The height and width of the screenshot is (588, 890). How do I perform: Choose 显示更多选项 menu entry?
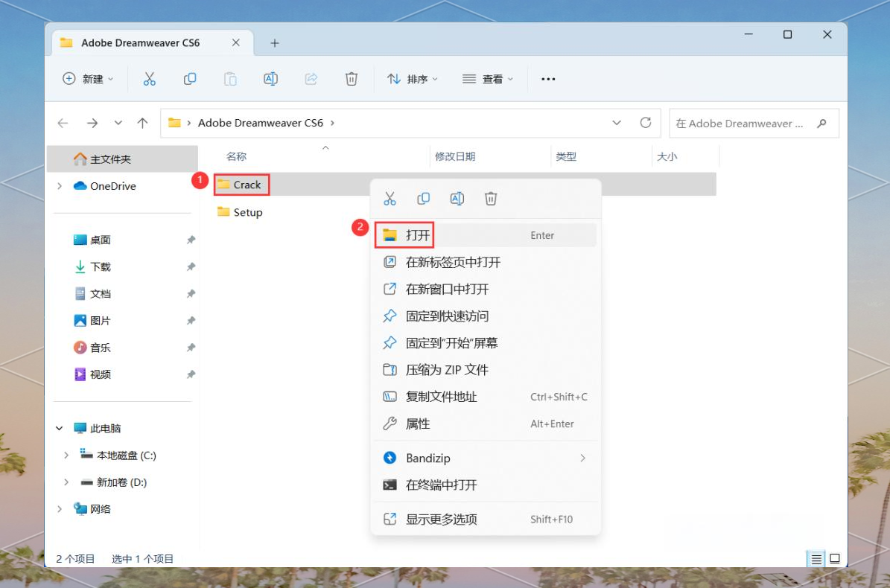[x=486, y=519]
